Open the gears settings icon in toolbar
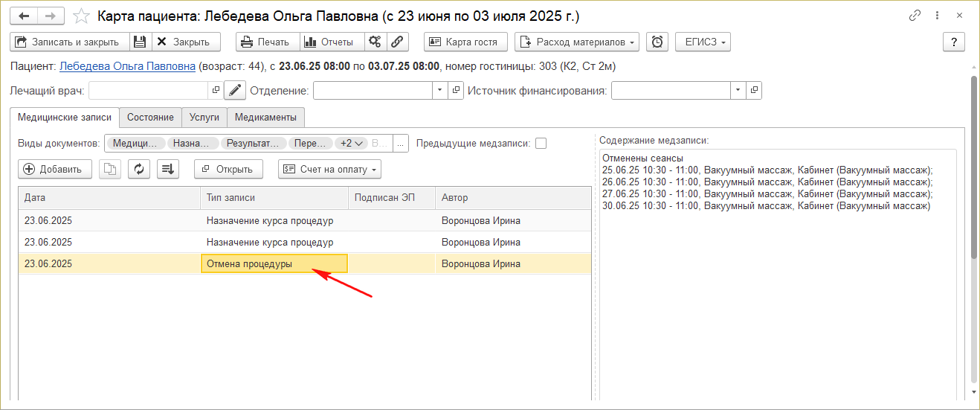The height and width of the screenshot is (410, 980). tap(375, 42)
